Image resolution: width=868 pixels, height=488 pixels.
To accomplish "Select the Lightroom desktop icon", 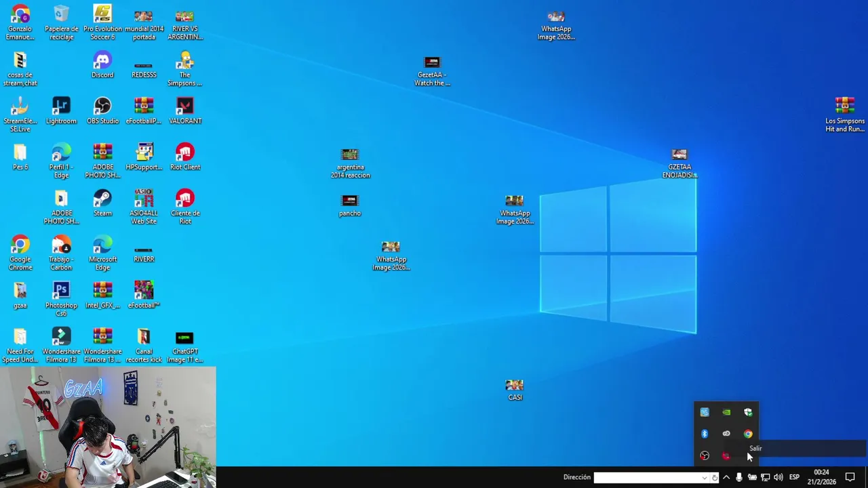I will (61, 111).
